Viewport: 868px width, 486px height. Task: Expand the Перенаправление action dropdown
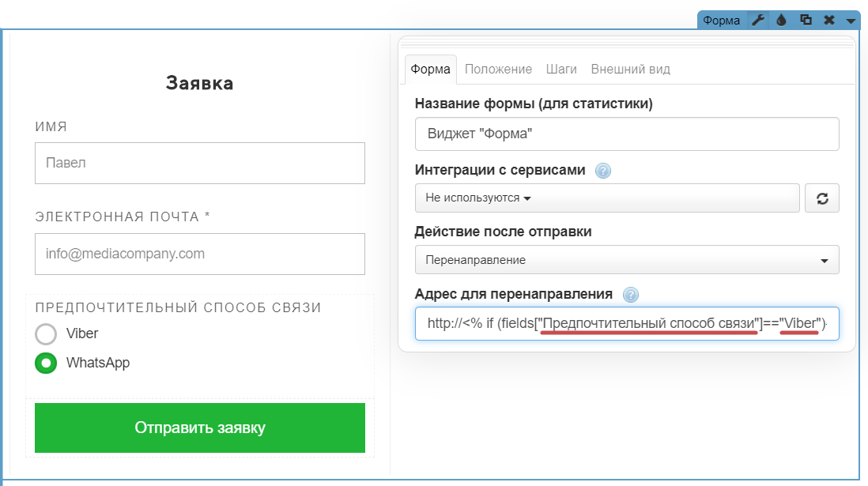pos(626,260)
